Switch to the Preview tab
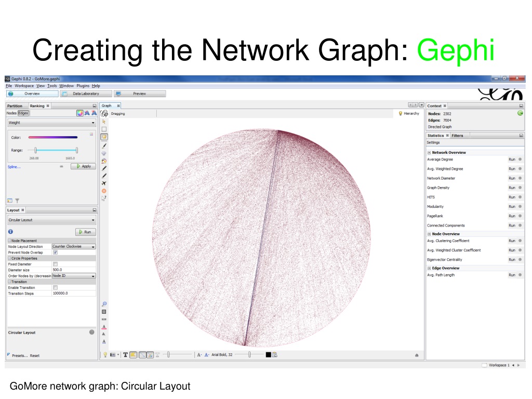This screenshot has width=532, height=399. 140,94
